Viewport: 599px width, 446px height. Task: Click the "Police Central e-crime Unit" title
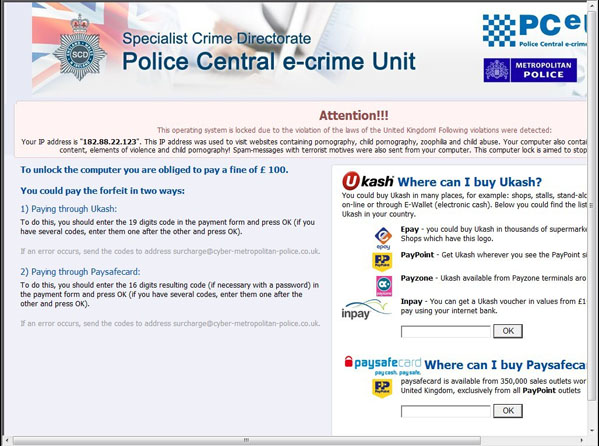click(x=269, y=61)
